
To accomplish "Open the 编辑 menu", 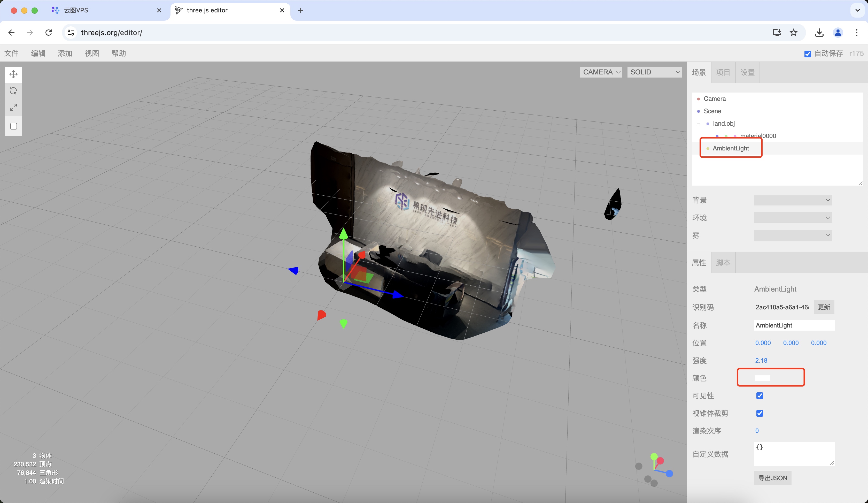I will point(38,54).
